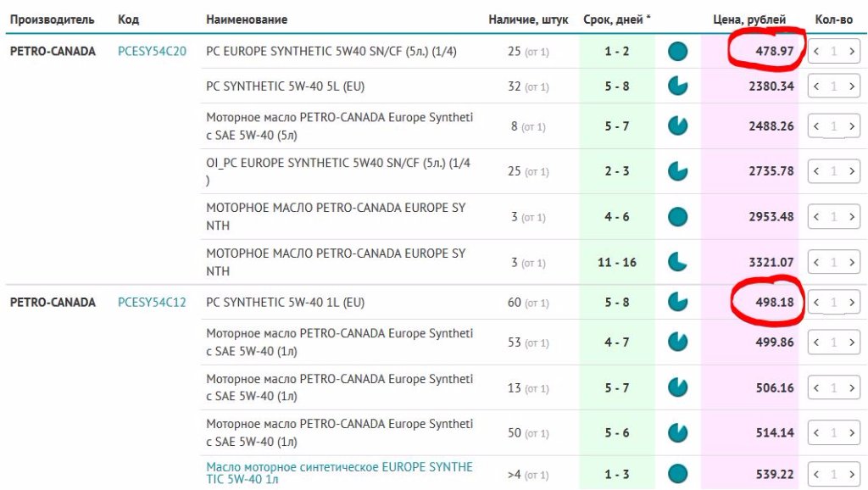Click quantity field in the 2953.48 row
This screenshot has height=490, width=868.
(x=834, y=216)
